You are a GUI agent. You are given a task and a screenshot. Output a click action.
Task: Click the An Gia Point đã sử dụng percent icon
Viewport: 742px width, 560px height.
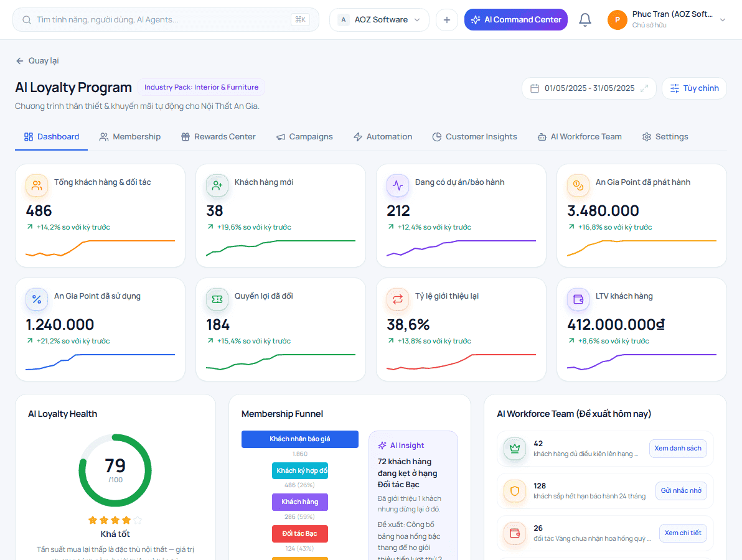pos(37,299)
